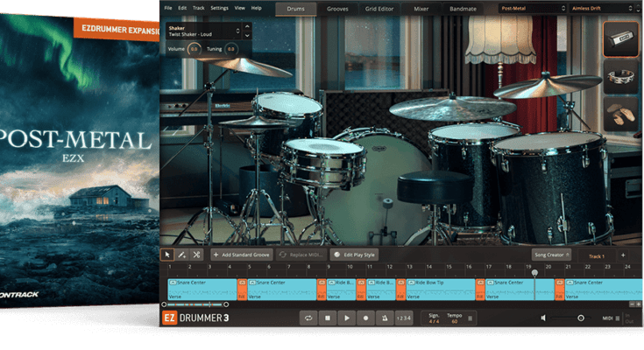Click the Edit Play Style button
This screenshot has width=644, height=350.
[x=354, y=255]
